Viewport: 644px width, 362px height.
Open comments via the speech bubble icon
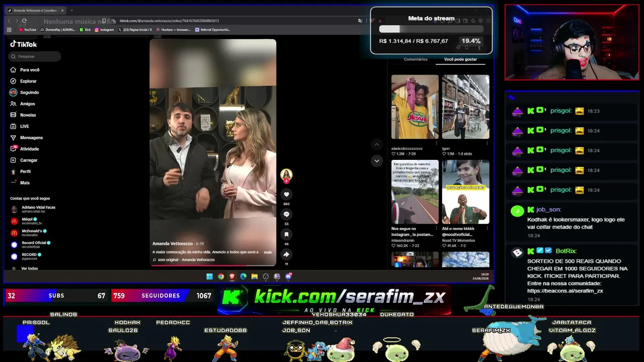coord(286,214)
